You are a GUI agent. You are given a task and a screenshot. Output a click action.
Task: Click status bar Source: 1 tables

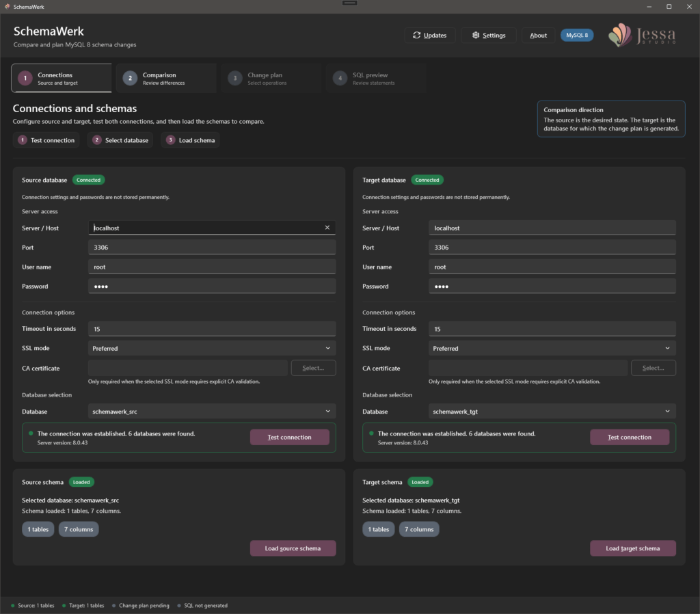[33, 606]
